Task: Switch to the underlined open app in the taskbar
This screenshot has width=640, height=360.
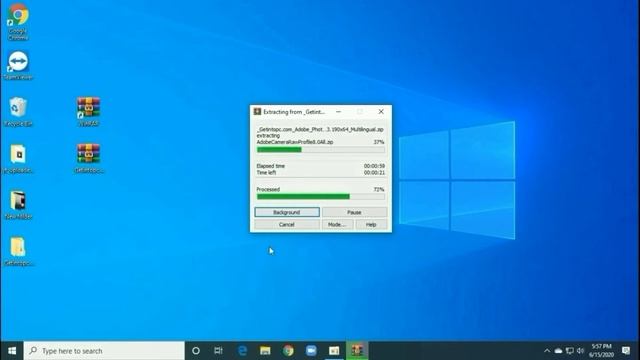Action: tap(334, 351)
